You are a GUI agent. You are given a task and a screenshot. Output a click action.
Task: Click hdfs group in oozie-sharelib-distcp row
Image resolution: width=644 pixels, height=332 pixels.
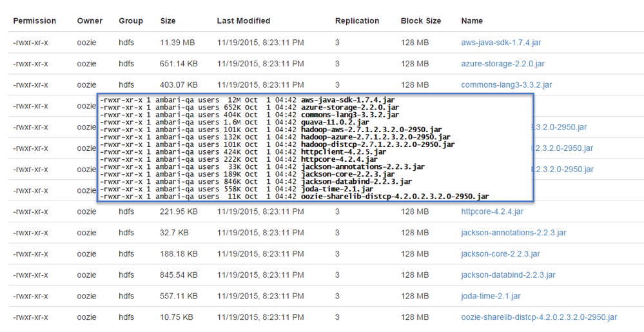pyautogui.click(x=126, y=317)
